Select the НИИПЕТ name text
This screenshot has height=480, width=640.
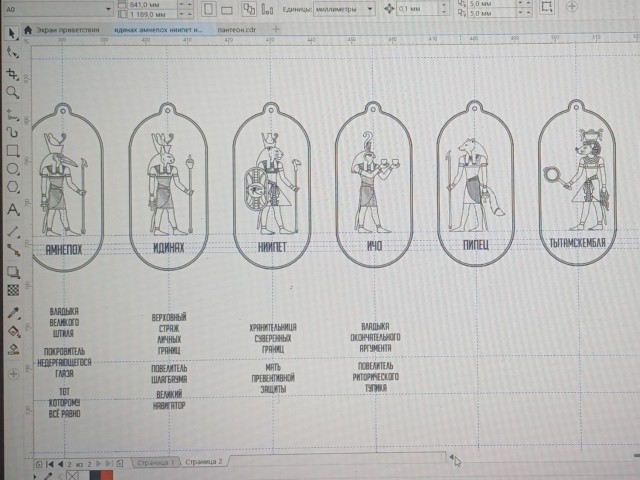(272, 247)
